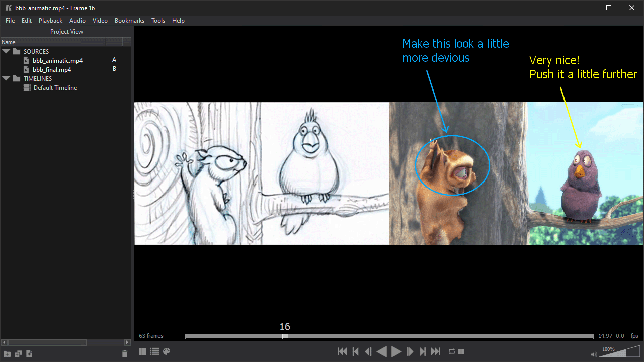Click the list view icon
This screenshot has width=644, height=362.
154,351
